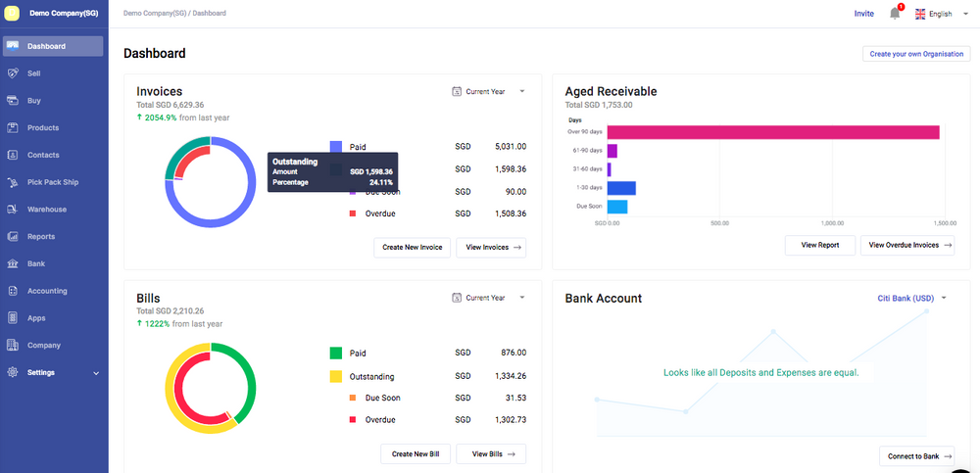This screenshot has height=473, width=980.
Task: Click the Reports chart icon
Action: click(x=13, y=237)
